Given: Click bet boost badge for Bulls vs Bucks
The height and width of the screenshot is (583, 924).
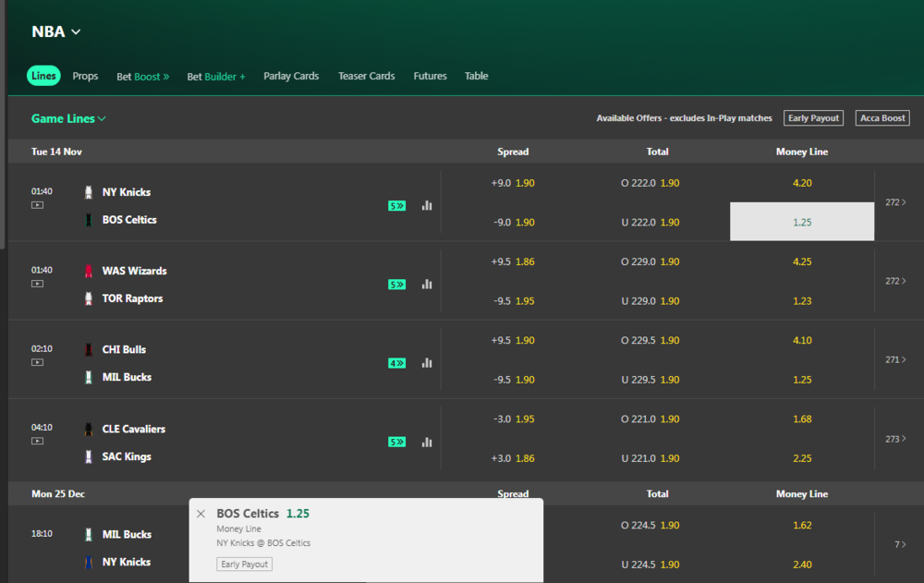Looking at the screenshot, I should pos(396,363).
